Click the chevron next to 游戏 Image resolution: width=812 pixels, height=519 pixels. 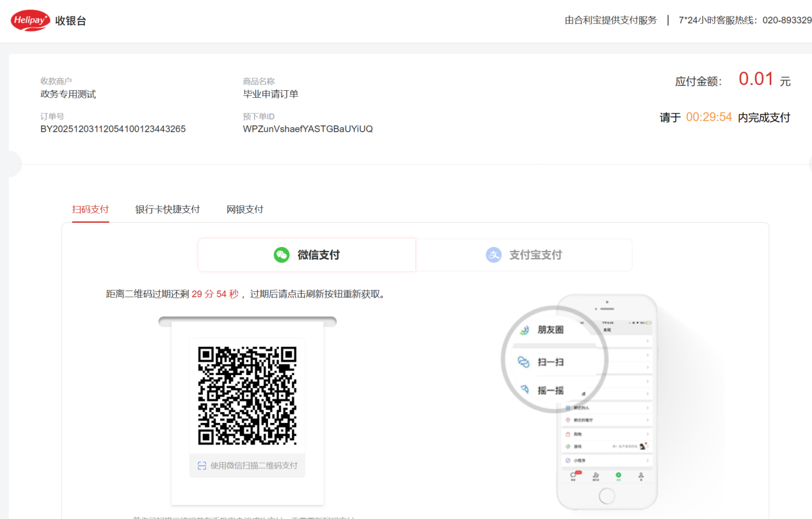648,446
